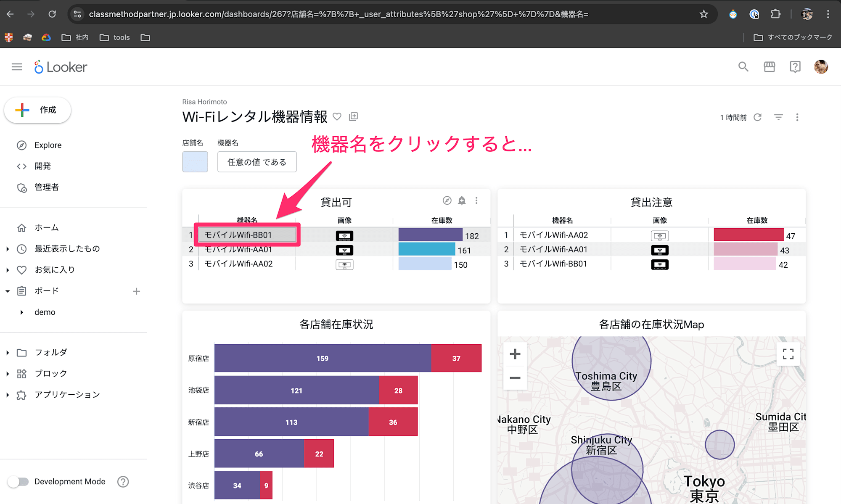Expand 最近表示したもの section arrow
This screenshot has width=841, height=504.
pos(8,249)
